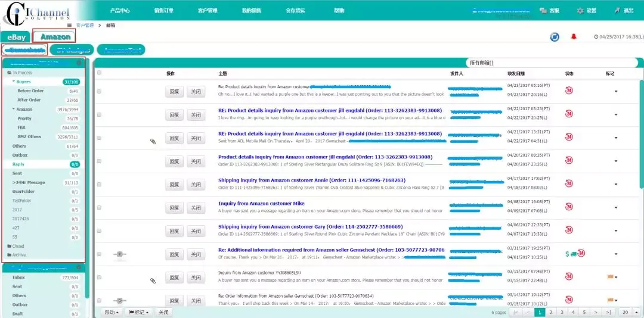The image size is (644, 318).
Task: Click 24-hour status icon on 04/23/2017 email
Action: click(569, 91)
